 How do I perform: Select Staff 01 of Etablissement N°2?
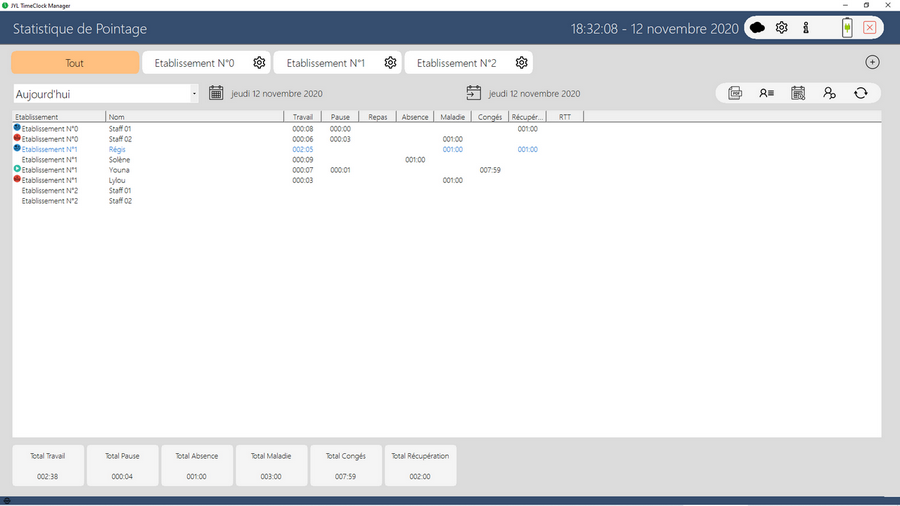[x=120, y=190]
